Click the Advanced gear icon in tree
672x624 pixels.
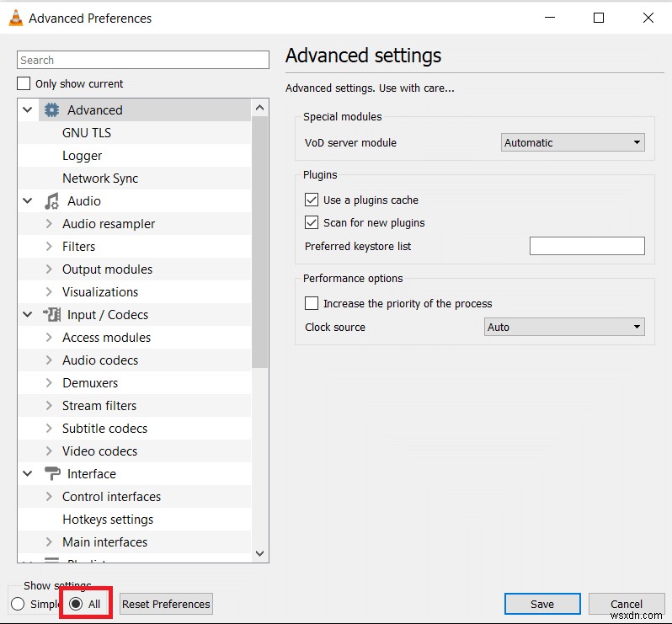[x=52, y=110]
